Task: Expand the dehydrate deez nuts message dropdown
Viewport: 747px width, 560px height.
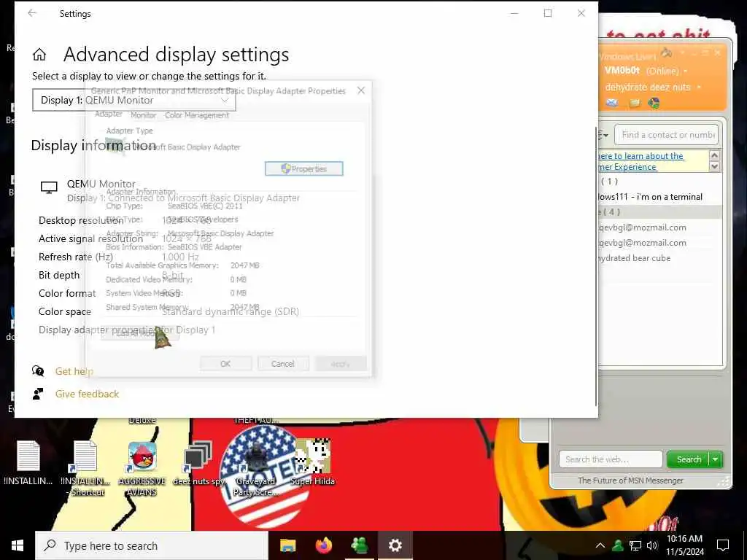Action: (699, 87)
